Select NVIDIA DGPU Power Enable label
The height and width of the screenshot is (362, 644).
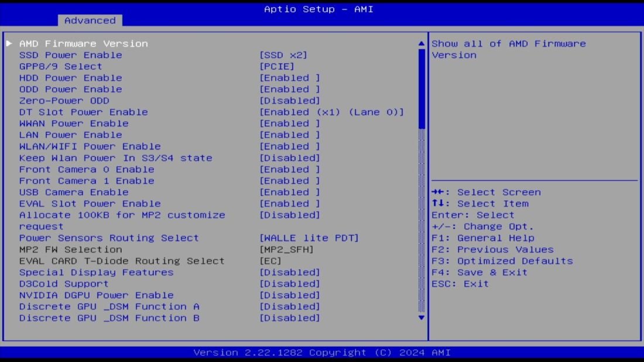click(97, 295)
